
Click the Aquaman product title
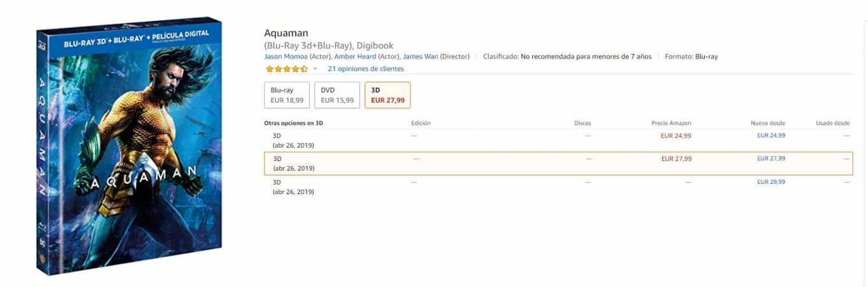point(286,33)
